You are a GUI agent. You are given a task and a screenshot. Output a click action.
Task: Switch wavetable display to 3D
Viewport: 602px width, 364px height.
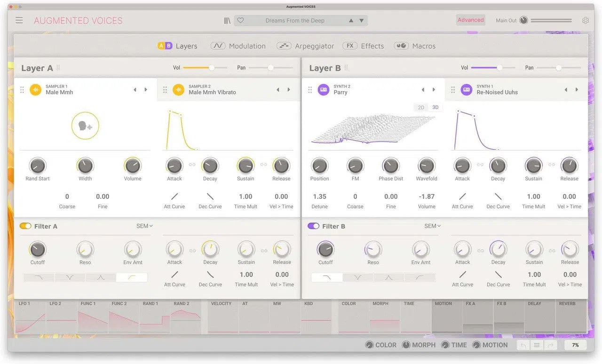(436, 108)
